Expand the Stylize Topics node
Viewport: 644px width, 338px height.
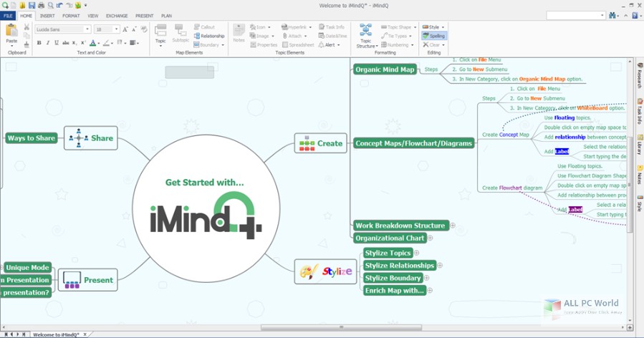coord(416,253)
